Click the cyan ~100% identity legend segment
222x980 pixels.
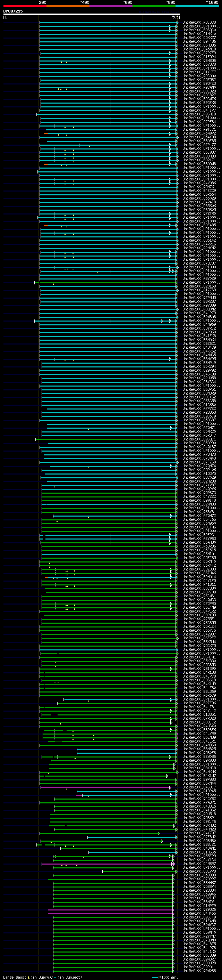(197, 6)
